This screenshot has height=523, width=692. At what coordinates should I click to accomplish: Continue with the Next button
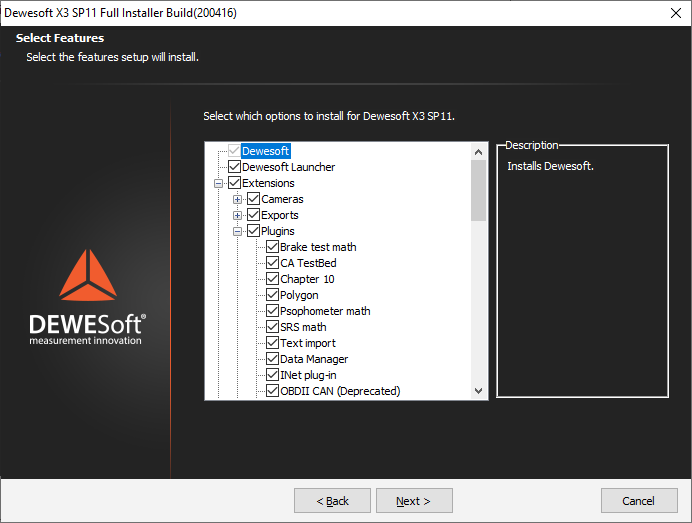(x=414, y=500)
